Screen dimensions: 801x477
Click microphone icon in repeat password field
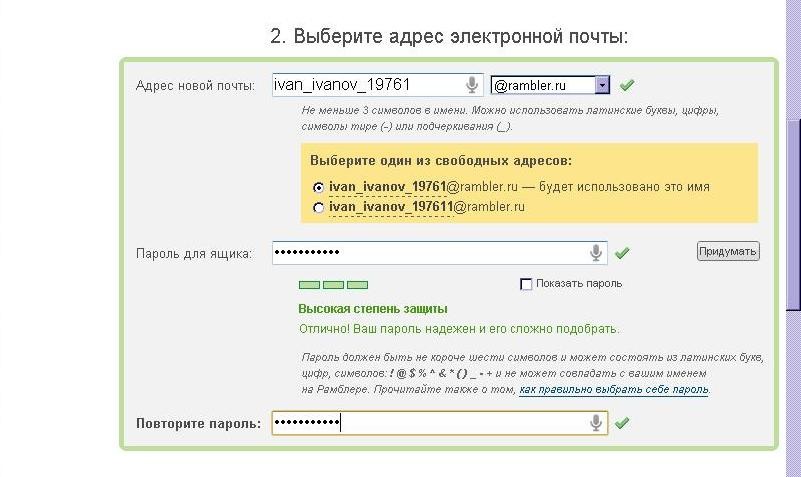pyautogui.click(x=596, y=422)
